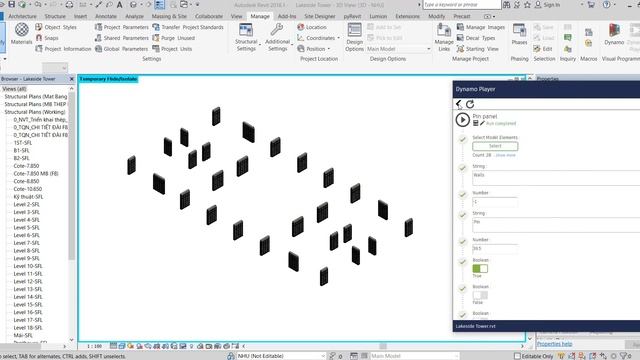Viewport: 640px width, 360px height.
Task: Open the Annotate ribbon tab
Action: [x=106, y=16]
